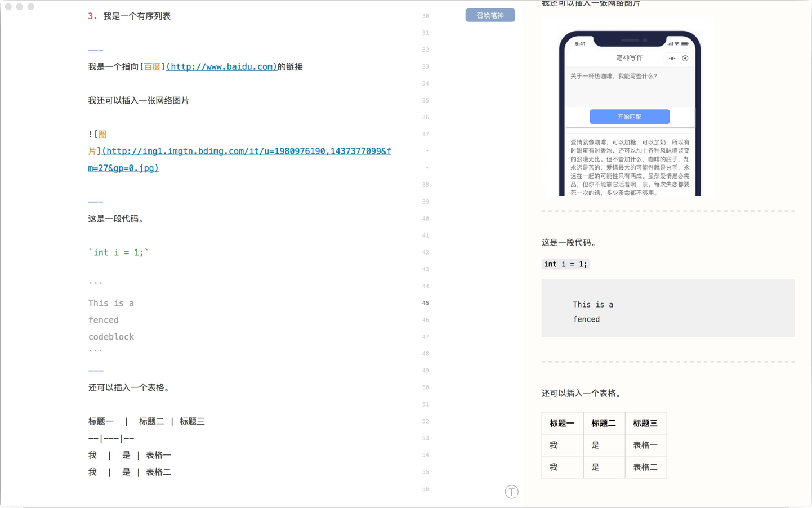Viewport: 812px width, 508px height.
Task: Click the opening ``` fence on line 44
Action: tap(95, 284)
